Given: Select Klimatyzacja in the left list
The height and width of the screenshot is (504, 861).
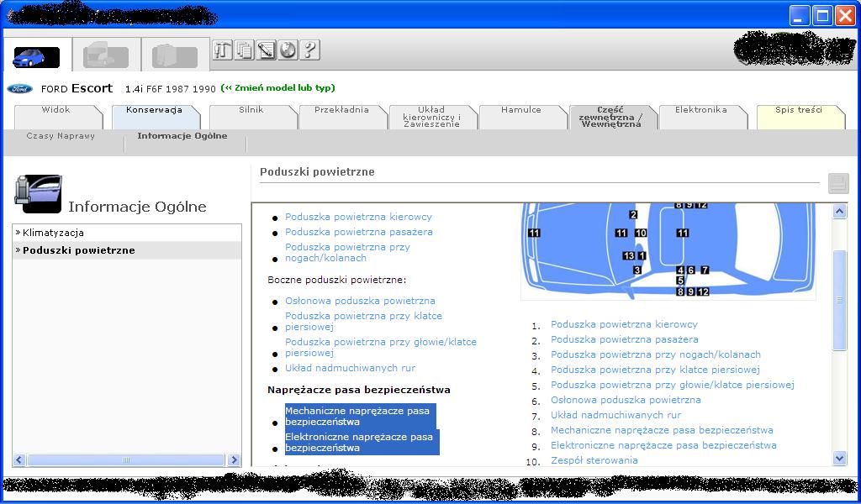Looking at the screenshot, I should [x=53, y=233].
